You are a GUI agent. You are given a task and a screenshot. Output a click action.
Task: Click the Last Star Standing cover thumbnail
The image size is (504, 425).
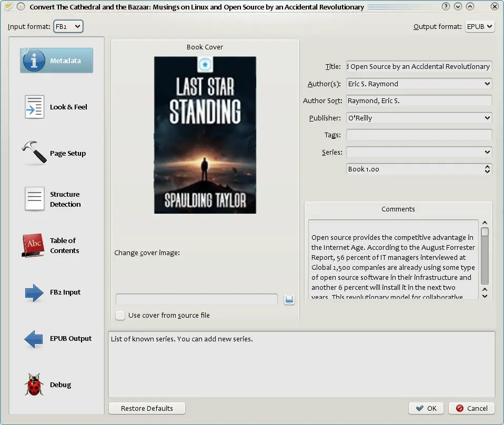point(205,135)
